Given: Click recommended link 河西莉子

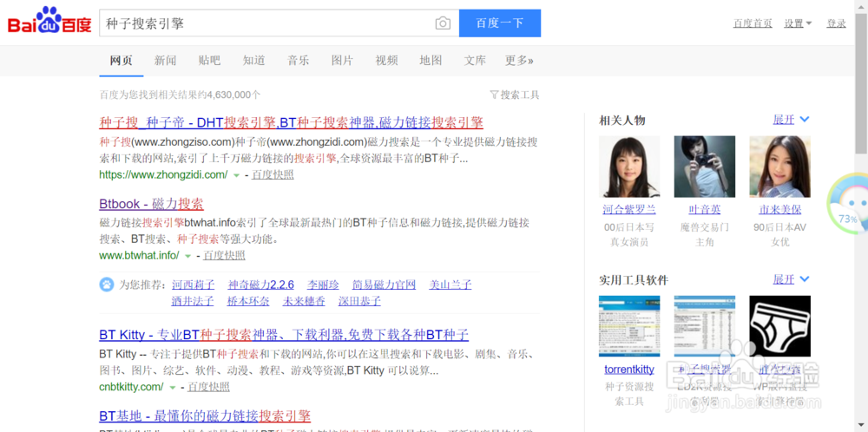Looking at the screenshot, I should (x=194, y=285).
